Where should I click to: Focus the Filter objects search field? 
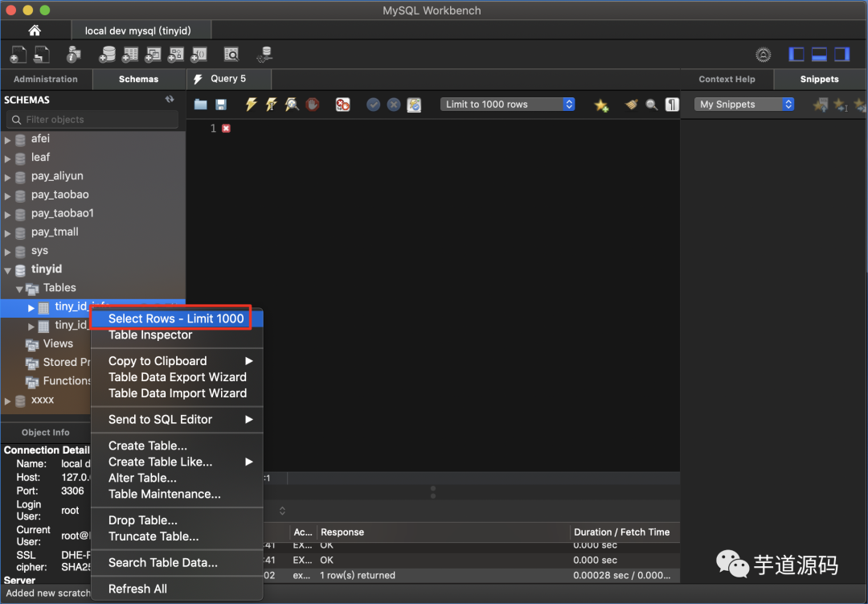pos(92,119)
